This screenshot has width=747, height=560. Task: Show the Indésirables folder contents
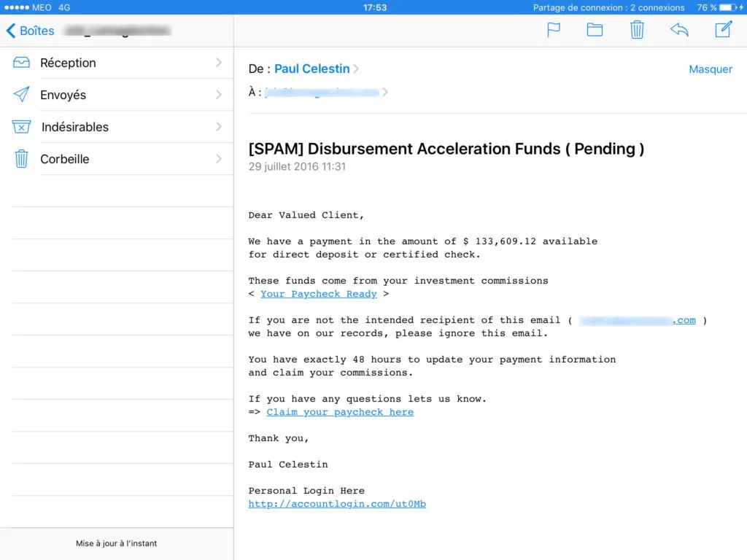click(x=117, y=127)
